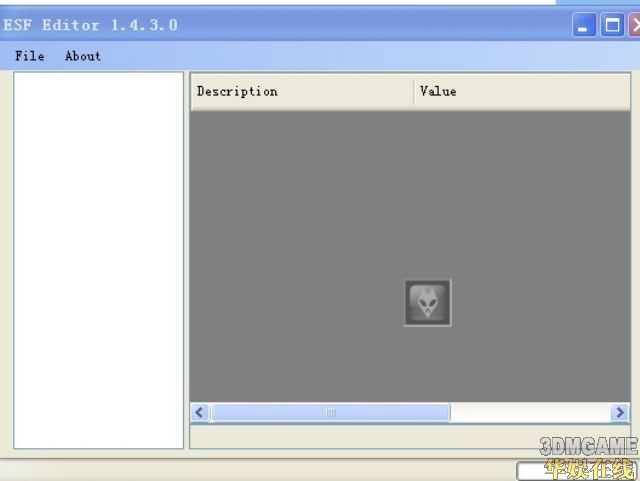The width and height of the screenshot is (640, 481).
Task: Open the About menu
Action: (83, 56)
